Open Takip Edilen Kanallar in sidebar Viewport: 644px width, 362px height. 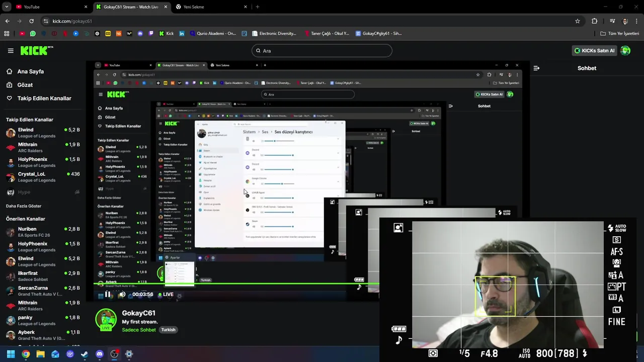pos(39,99)
